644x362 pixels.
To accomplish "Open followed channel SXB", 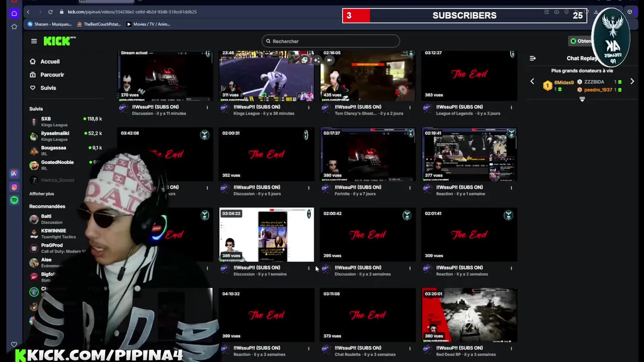I will (65, 121).
